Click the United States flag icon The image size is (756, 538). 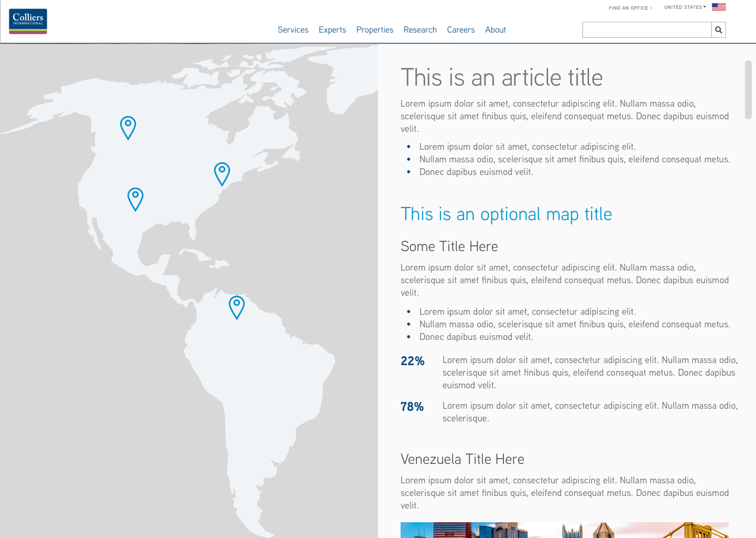coord(719,7)
